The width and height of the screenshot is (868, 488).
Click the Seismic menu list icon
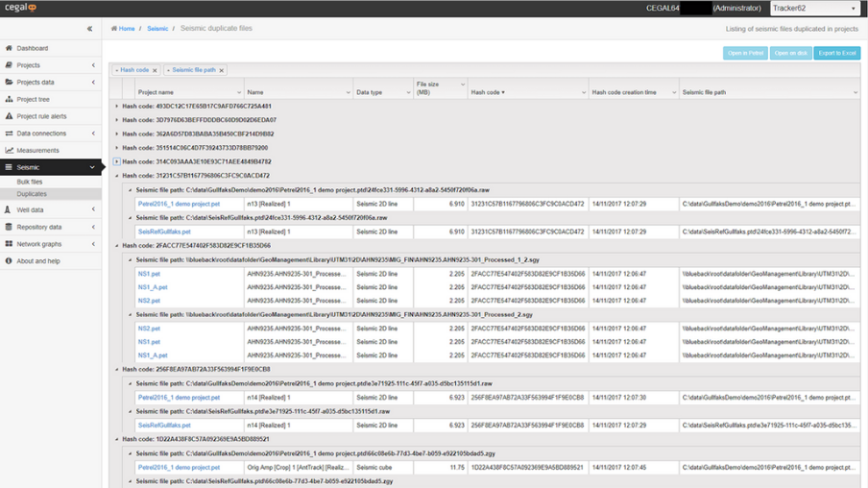coord(9,167)
